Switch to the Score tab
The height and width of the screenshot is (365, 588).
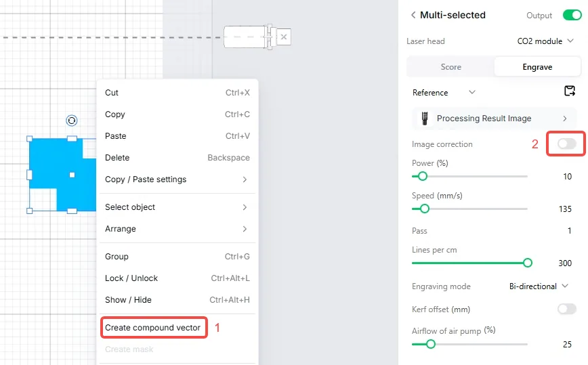[x=450, y=67]
